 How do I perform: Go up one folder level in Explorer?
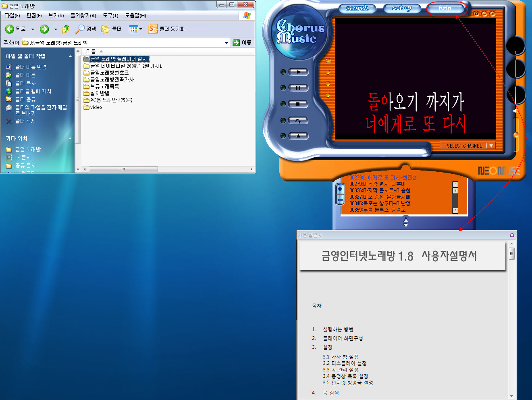click(66, 29)
